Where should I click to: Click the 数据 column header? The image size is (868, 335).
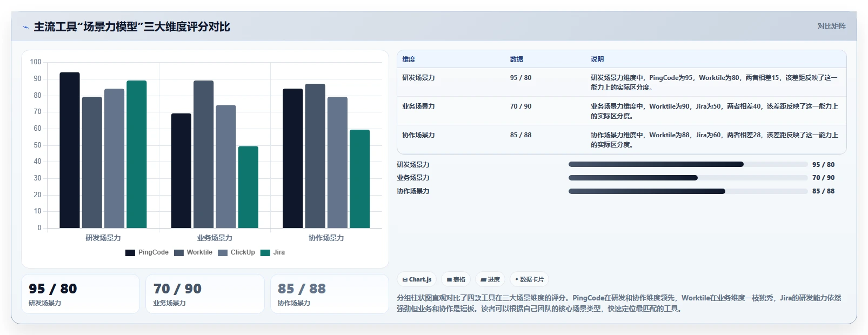(x=517, y=59)
